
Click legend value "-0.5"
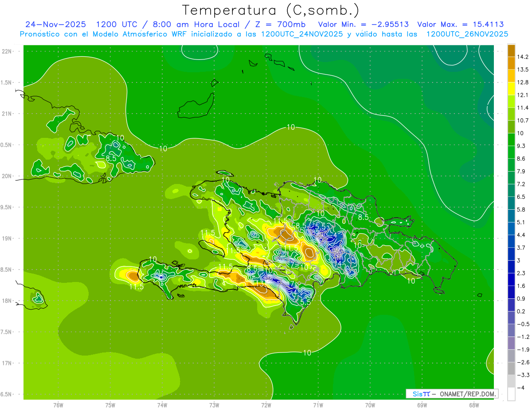point(522,324)
